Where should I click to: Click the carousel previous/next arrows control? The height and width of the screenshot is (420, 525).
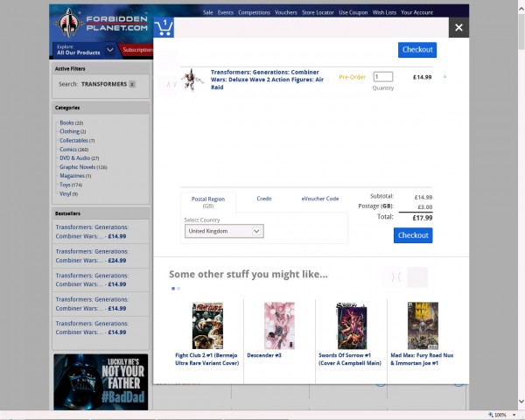pos(395,277)
